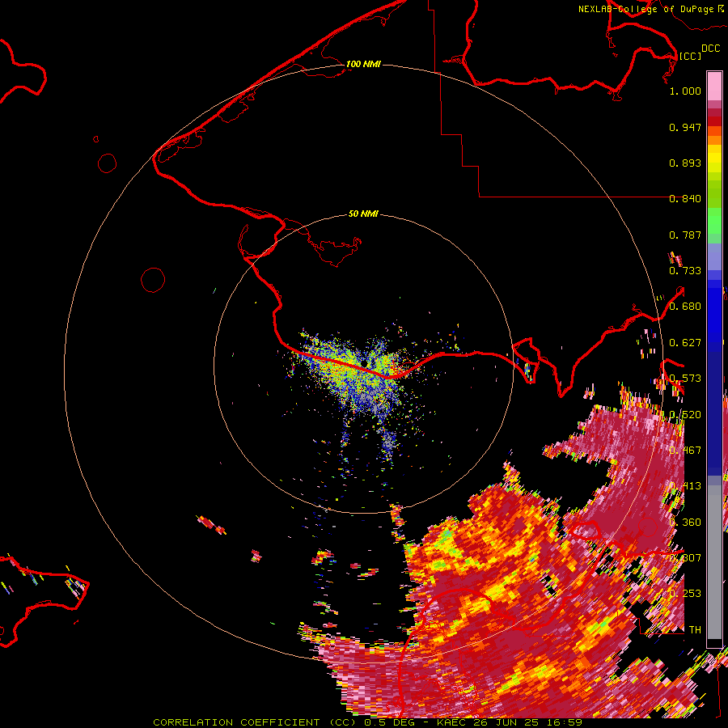Screen dimensions: 728x728
Task: Click the 0.5 DEG elevation text
Action: (x=390, y=722)
